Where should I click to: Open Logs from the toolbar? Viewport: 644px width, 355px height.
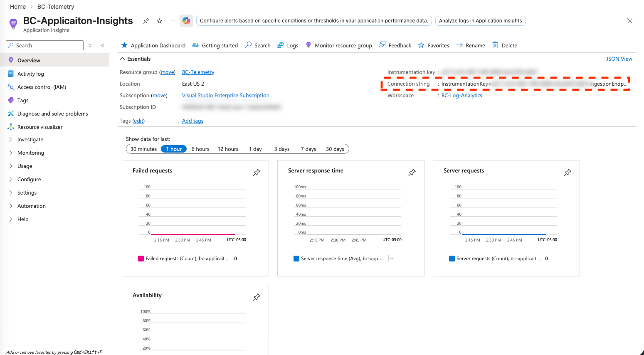click(288, 45)
